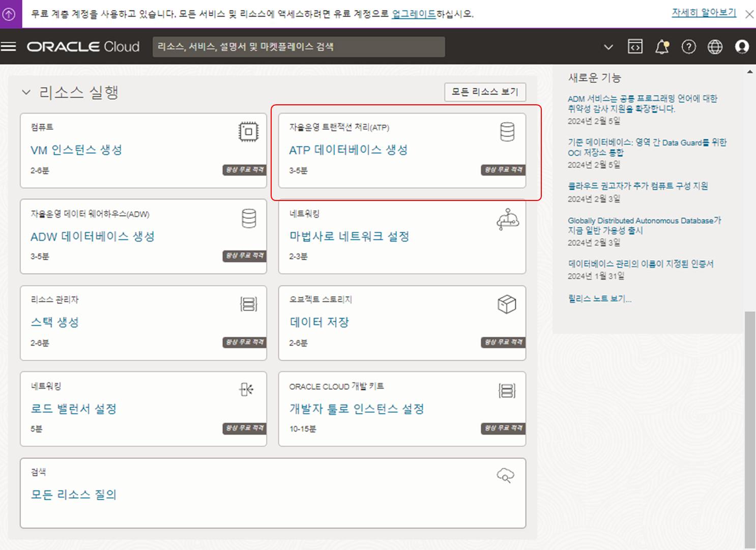This screenshot has width=756, height=550.
Task: Click the 자율운영 데이터 웨어하우스(ADW) label
Action: [90, 214]
